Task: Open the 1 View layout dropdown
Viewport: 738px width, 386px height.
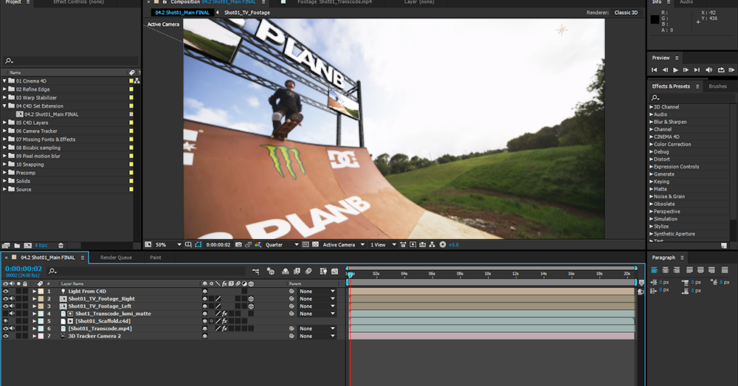Action: point(383,245)
